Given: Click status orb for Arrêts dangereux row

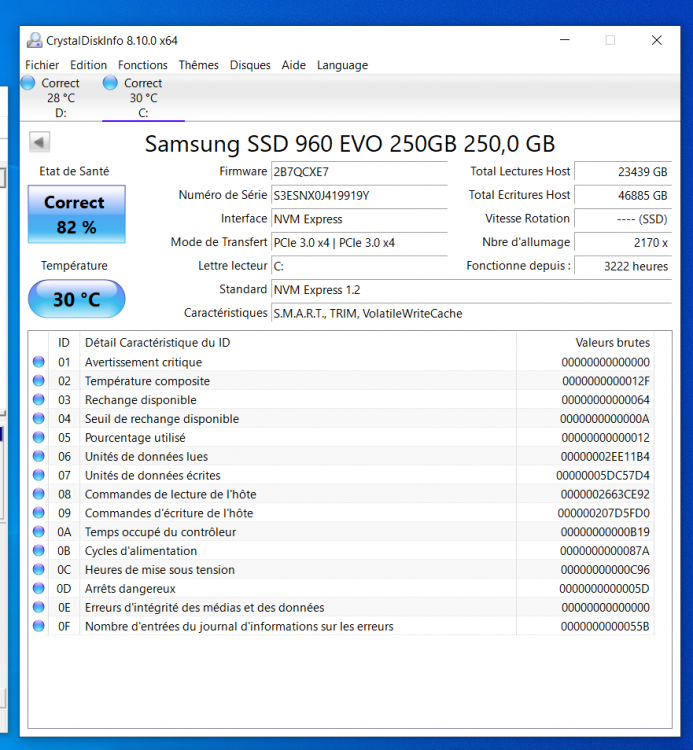Looking at the screenshot, I should pyautogui.click(x=39, y=588).
